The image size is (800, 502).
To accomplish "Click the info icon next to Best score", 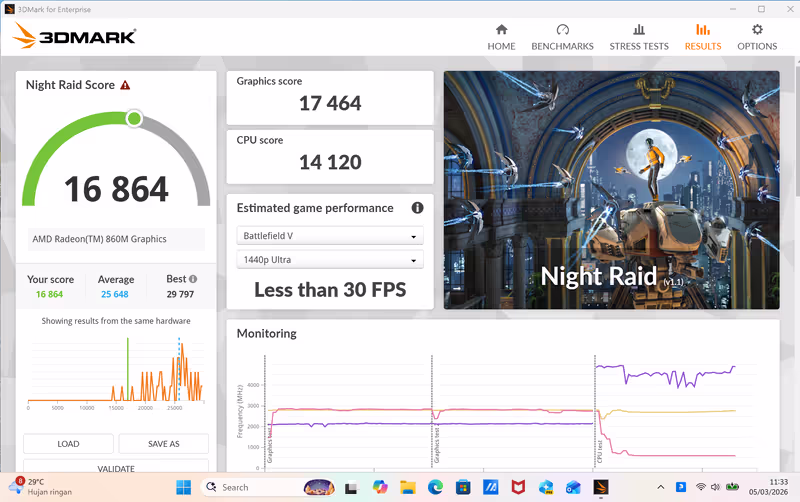I will coord(193,280).
